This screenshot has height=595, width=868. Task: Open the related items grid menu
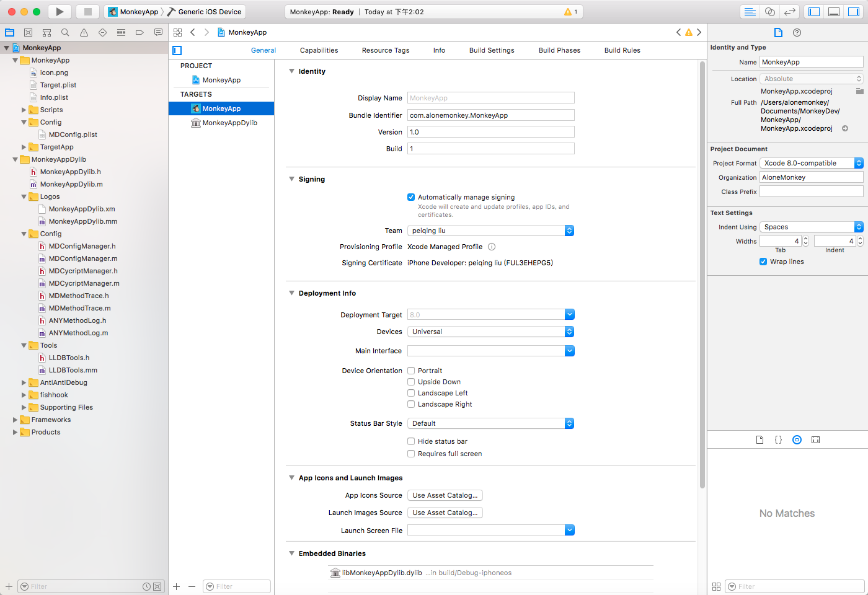[178, 32]
